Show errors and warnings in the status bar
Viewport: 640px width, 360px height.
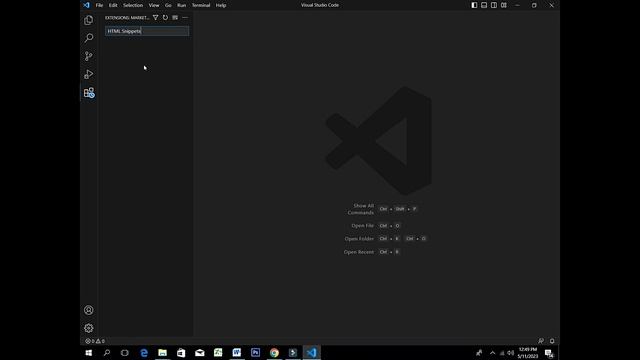coord(95,341)
